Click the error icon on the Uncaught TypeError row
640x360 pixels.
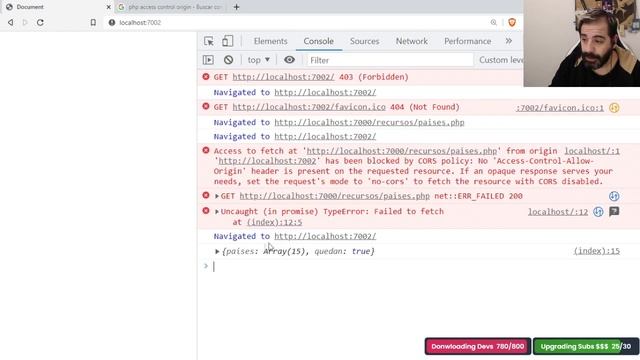coord(206,211)
